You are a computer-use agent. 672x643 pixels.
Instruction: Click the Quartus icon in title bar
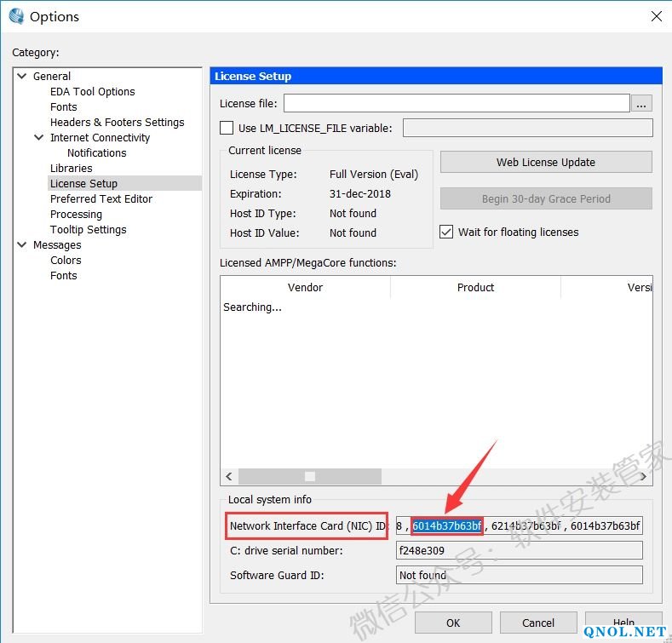(15, 16)
